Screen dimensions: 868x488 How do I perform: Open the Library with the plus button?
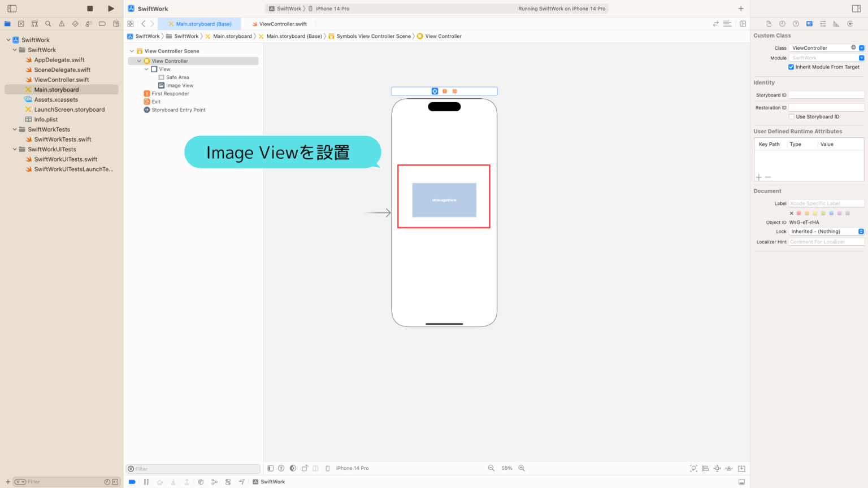coord(740,8)
